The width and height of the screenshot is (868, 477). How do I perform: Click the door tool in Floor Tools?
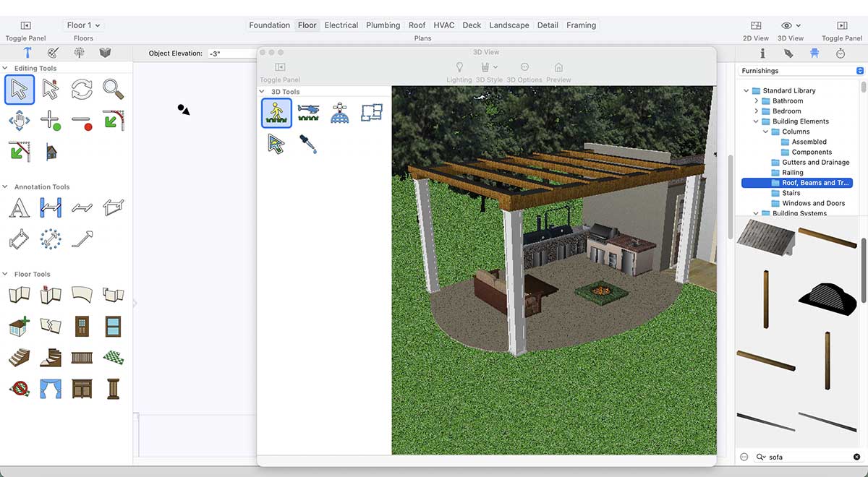coord(82,326)
